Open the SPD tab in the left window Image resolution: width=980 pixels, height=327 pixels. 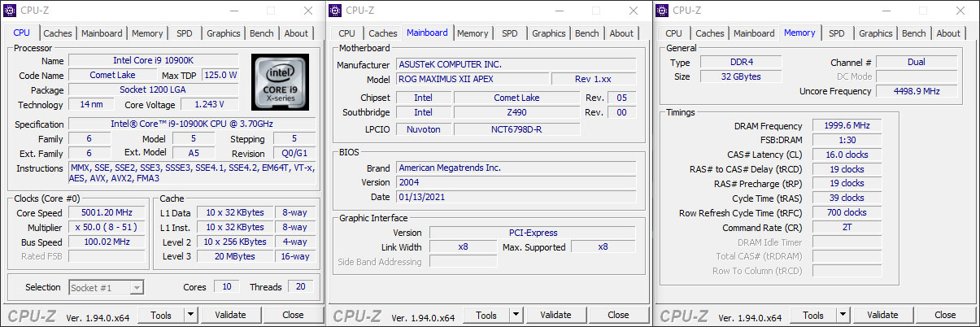(x=185, y=33)
